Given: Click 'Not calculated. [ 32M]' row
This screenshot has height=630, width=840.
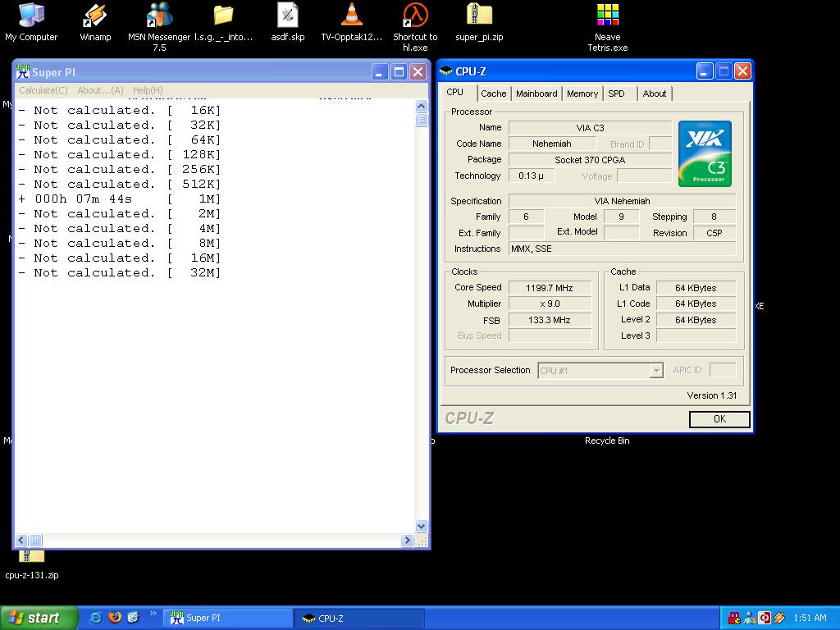Looking at the screenshot, I should pos(120,272).
